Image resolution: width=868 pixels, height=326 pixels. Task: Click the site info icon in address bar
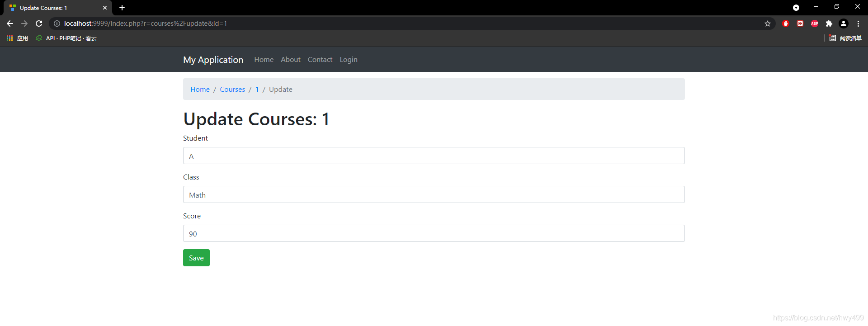[57, 24]
